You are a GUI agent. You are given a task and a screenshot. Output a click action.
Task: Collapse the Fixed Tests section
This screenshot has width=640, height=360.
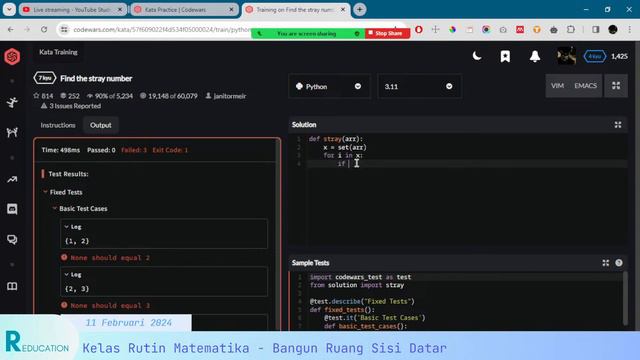(x=62, y=192)
